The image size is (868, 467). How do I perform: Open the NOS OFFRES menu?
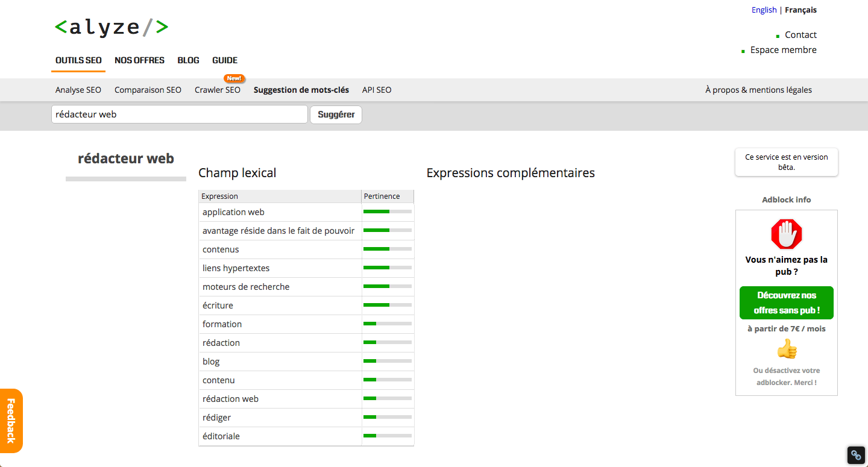click(x=139, y=60)
